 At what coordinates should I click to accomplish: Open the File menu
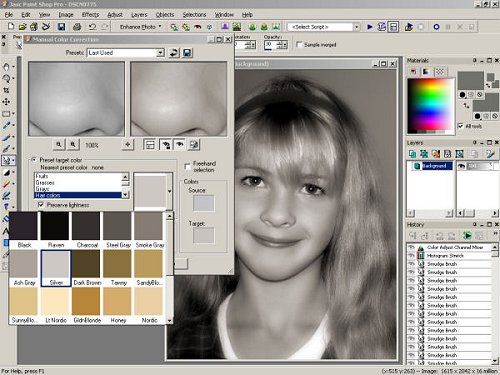point(9,15)
